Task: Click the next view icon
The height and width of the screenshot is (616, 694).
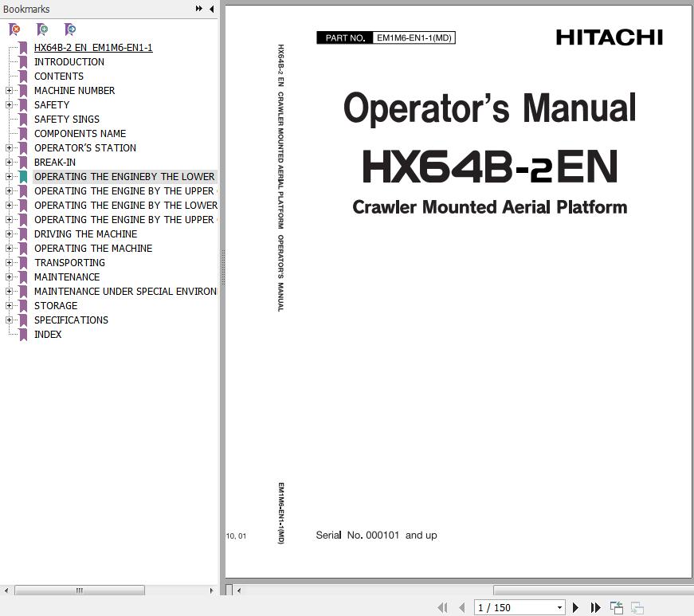Action: tap(637, 607)
